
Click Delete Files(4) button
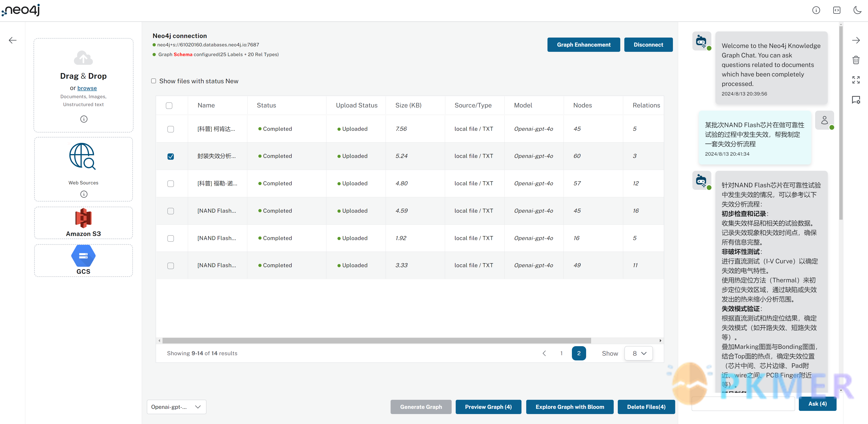click(x=646, y=407)
